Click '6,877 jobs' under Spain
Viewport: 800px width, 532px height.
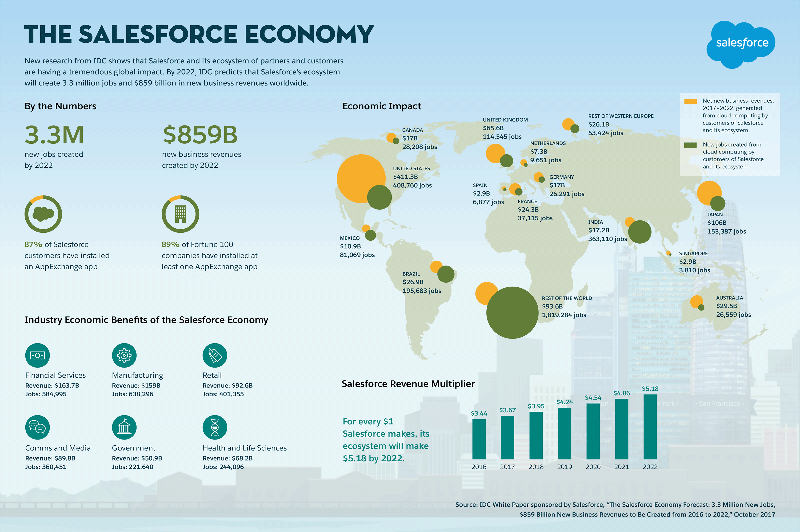(488, 202)
